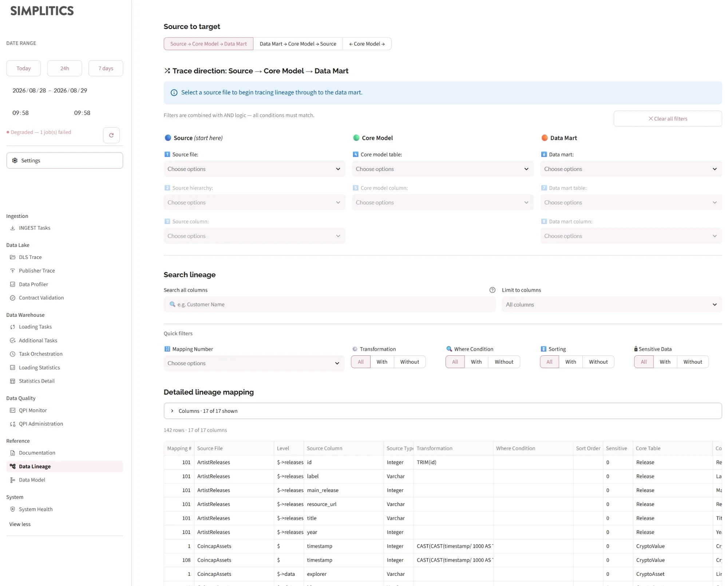The image size is (728, 586).
Task: Open the Data mart dropdown
Action: 631,169
